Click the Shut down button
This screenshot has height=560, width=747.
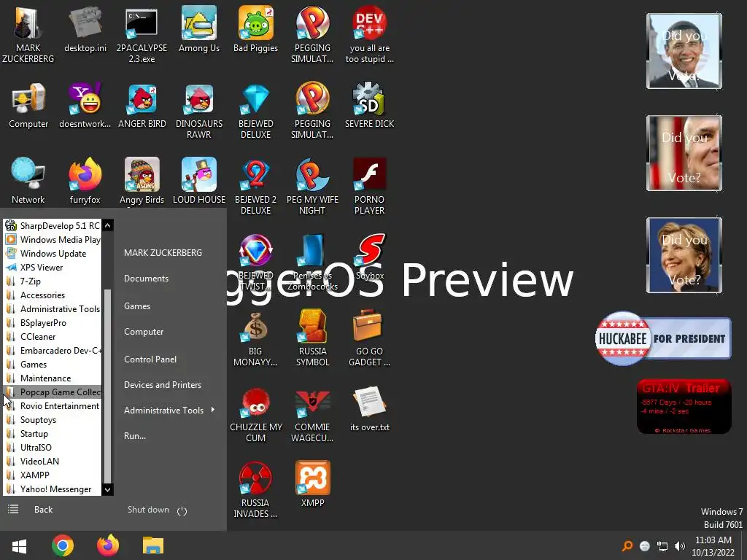pyautogui.click(x=148, y=510)
